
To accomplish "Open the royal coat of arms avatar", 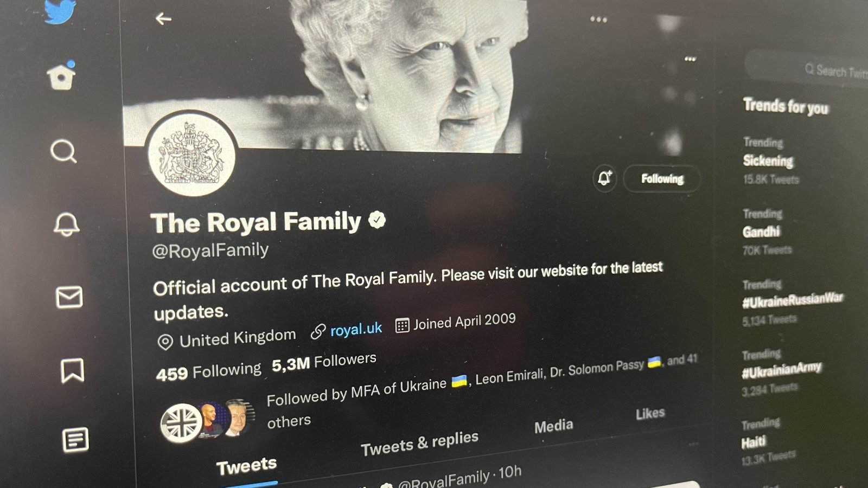I will [x=191, y=155].
